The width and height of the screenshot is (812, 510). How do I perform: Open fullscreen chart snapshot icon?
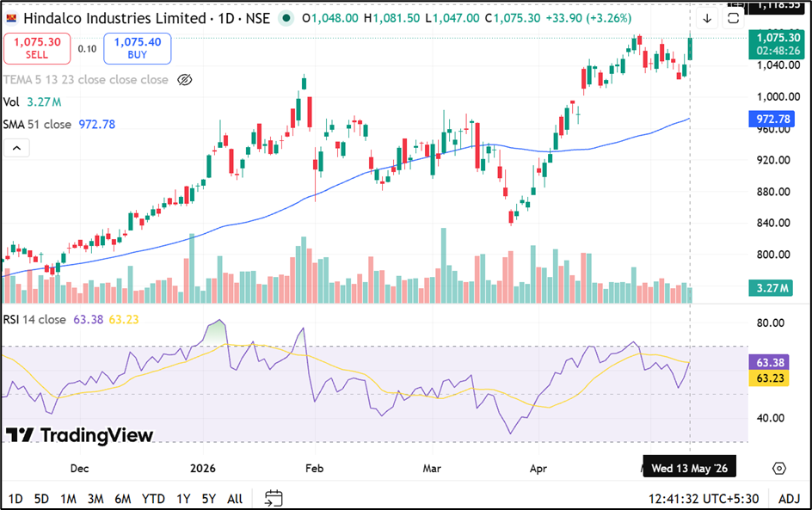tap(733, 19)
